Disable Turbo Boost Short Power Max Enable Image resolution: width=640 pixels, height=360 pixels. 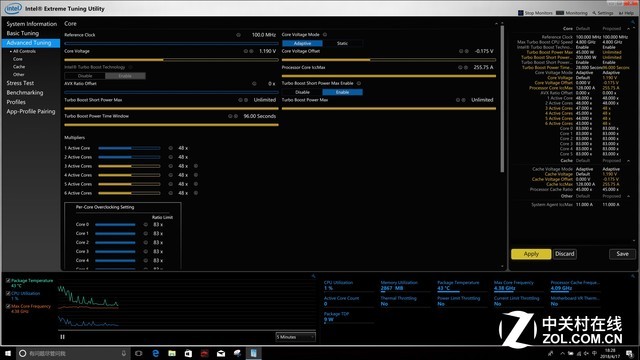pyautogui.click(x=302, y=92)
